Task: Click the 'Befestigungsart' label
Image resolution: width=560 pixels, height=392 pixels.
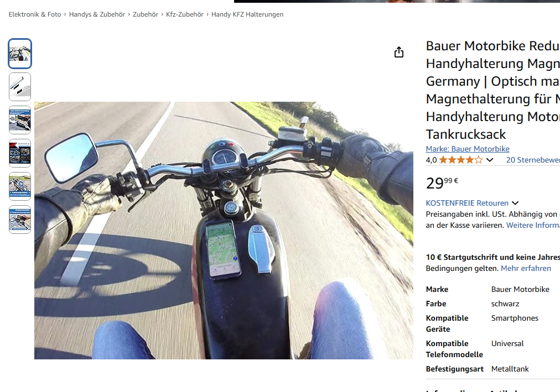Action: click(x=454, y=369)
